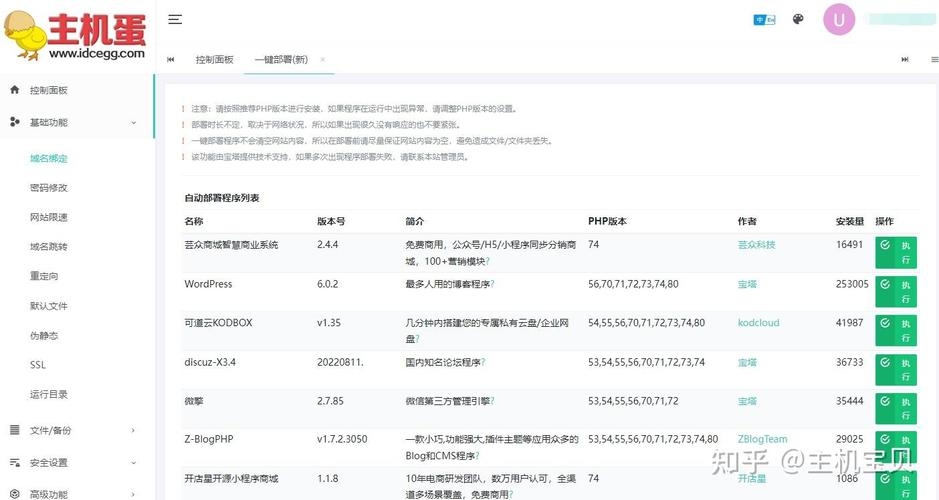Open the theme color palette icon
The height and width of the screenshot is (500, 939).
798,19
